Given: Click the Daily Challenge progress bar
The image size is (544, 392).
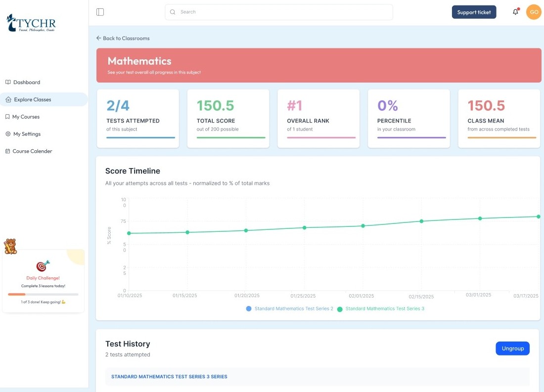Looking at the screenshot, I should 43,294.
